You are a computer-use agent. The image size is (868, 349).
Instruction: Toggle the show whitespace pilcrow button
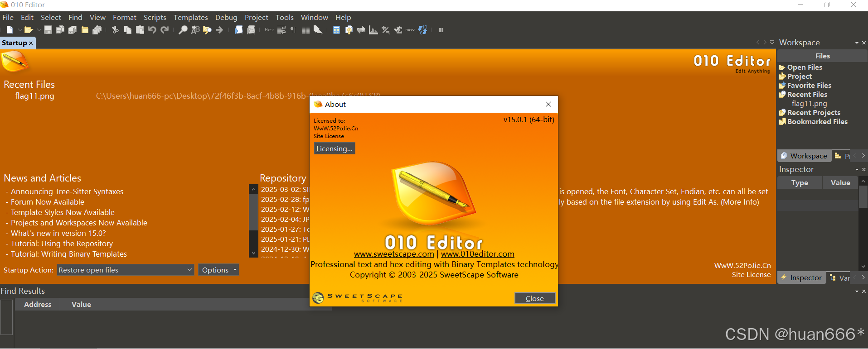[293, 30]
